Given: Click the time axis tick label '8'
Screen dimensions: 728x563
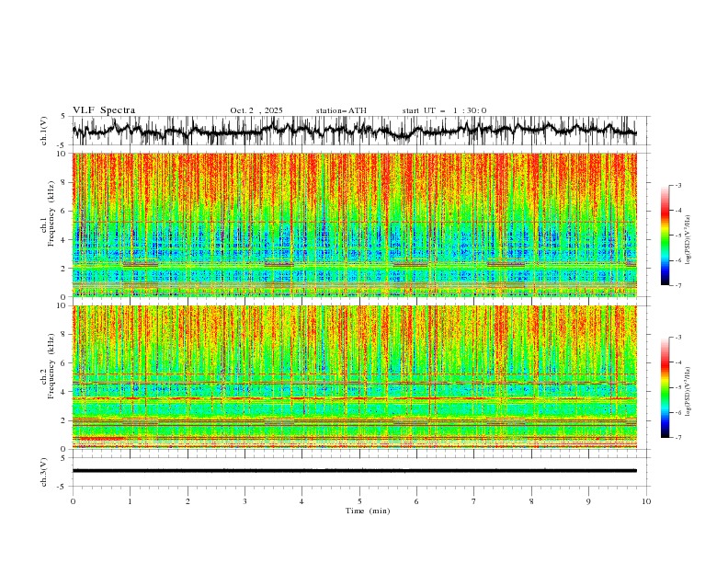Looking at the screenshot, I should click(531, 501).
